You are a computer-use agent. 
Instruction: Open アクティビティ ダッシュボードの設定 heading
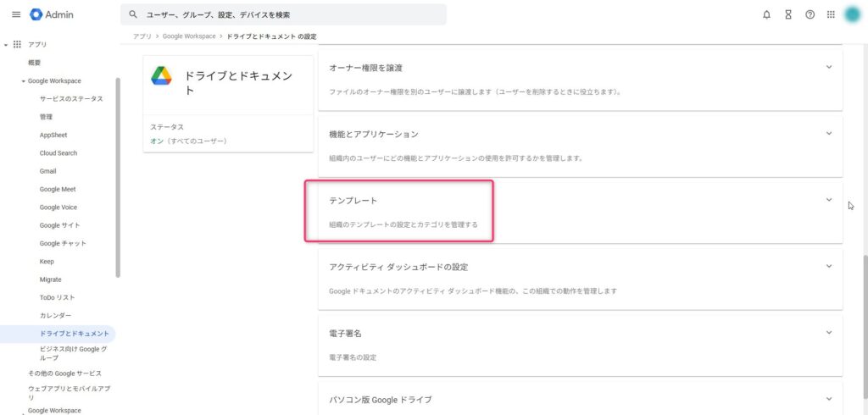point(398,268)
